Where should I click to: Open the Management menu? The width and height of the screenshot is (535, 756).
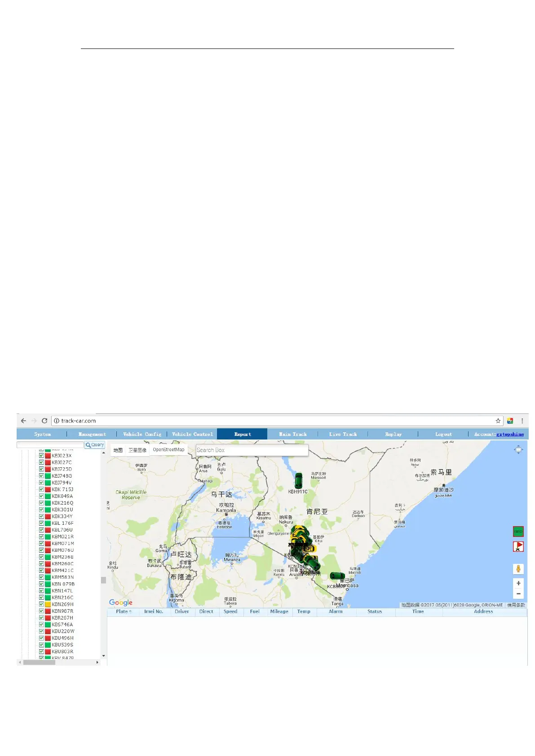click(92, 434)
